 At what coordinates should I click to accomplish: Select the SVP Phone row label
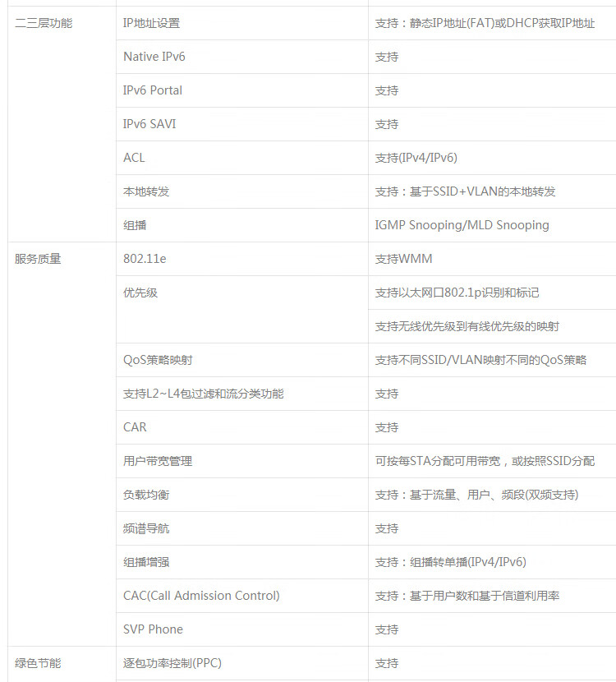153,629
